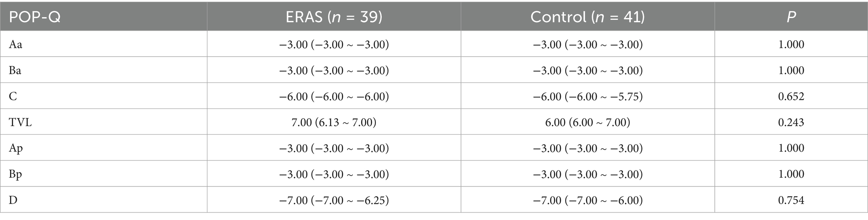Screen dimensions: 868x220
Task: Select the Aa row label
Action: click(x=16, y=44)
